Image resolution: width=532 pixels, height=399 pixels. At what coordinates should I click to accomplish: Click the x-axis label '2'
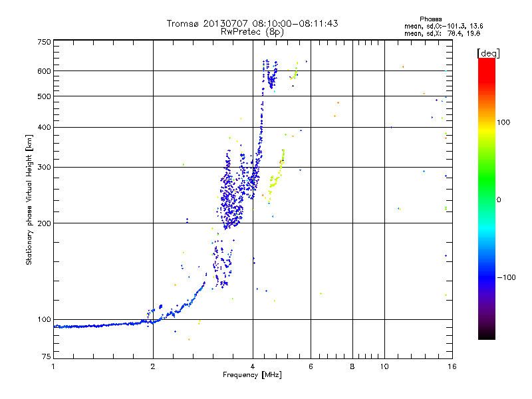153,366
